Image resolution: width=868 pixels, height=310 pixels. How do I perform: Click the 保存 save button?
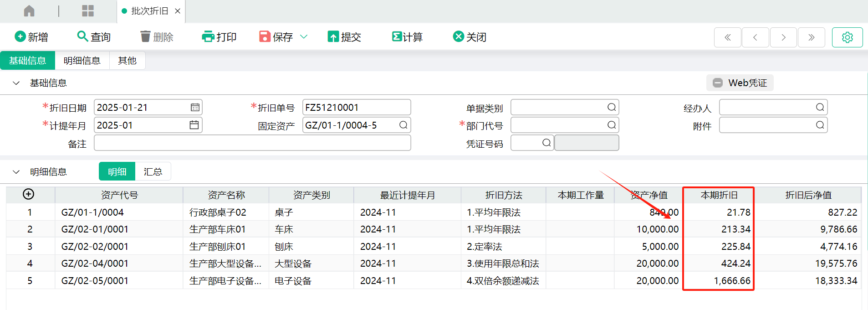pos(276,37)
